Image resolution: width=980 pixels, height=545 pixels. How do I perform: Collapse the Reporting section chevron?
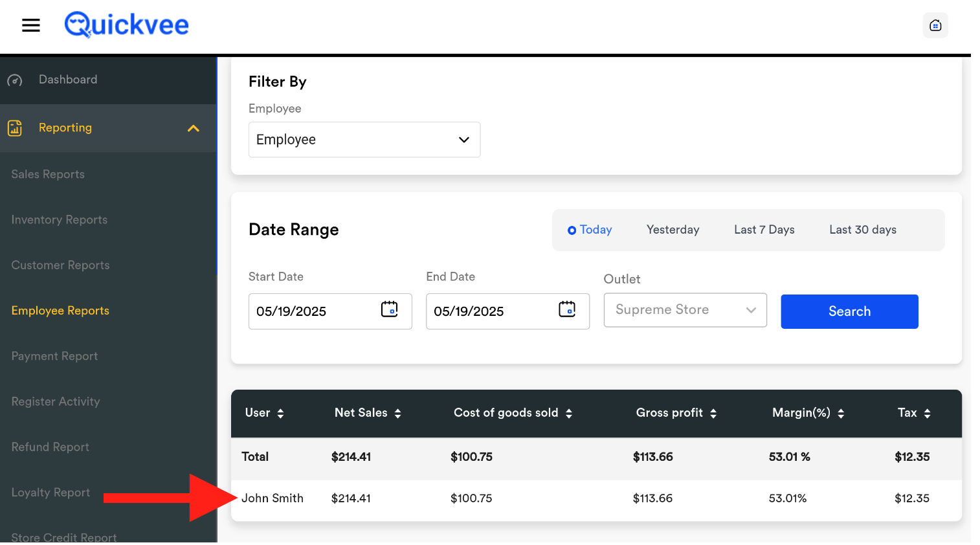pos(193,128)
